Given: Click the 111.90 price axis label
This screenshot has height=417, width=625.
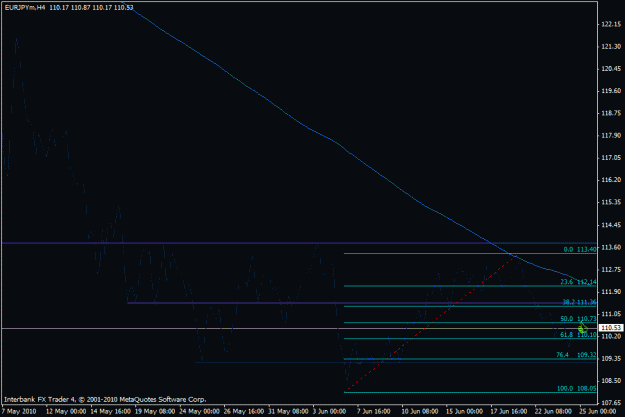Looking at the screenshot, I should coord(611,292).
